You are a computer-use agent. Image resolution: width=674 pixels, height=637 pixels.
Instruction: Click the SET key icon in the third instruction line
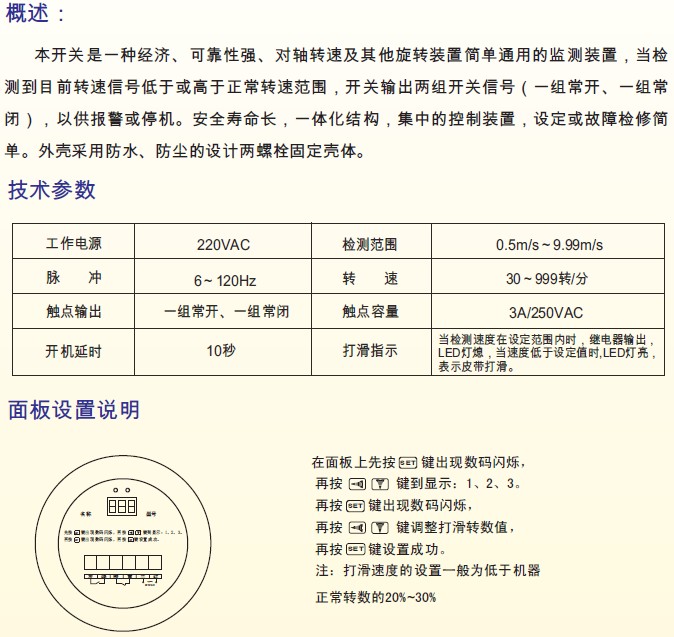click(x=356, y=505)
